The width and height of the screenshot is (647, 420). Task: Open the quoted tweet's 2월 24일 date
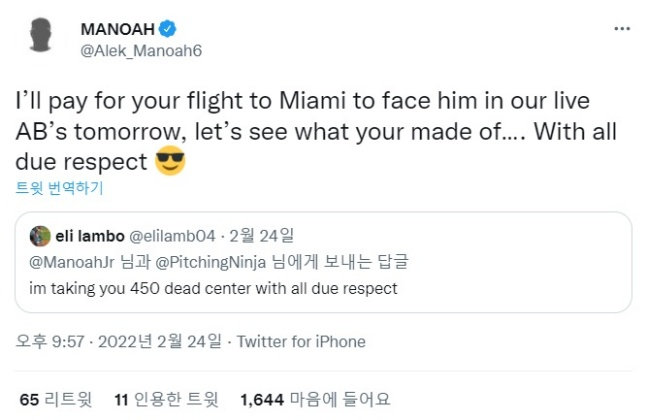(x=264, y=236)
